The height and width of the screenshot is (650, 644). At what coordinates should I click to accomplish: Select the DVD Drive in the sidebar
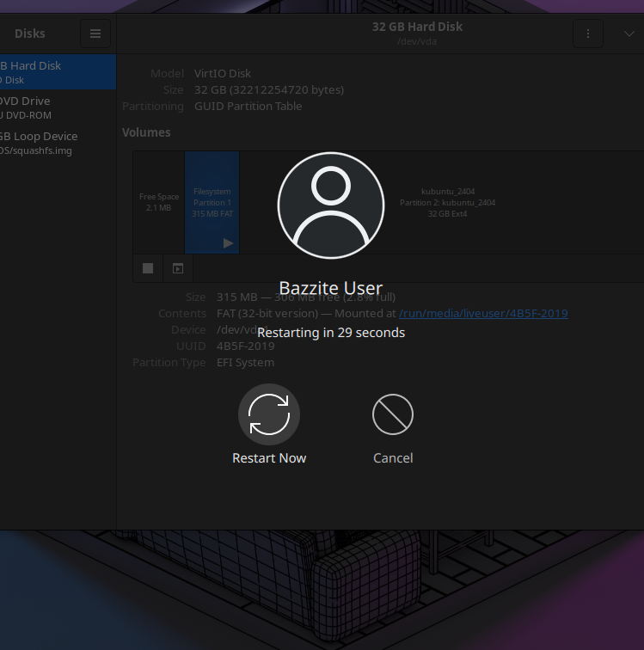coord(57,107)
